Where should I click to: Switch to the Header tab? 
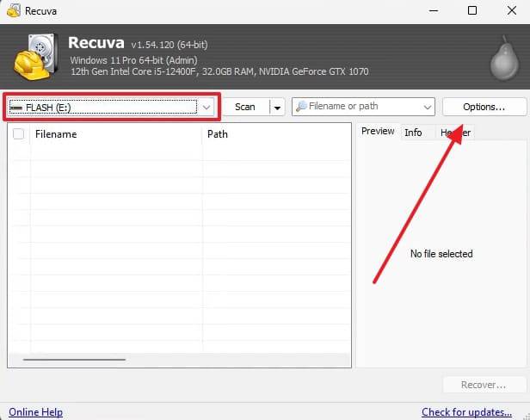(x=455, y=133)
